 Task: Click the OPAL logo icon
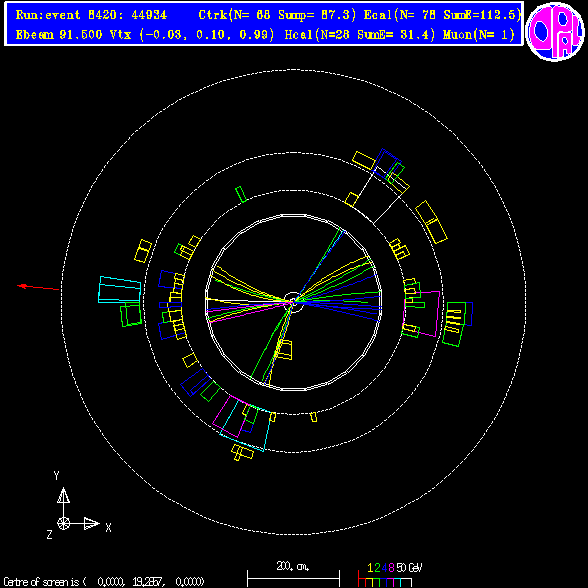[x=555, y=32]
